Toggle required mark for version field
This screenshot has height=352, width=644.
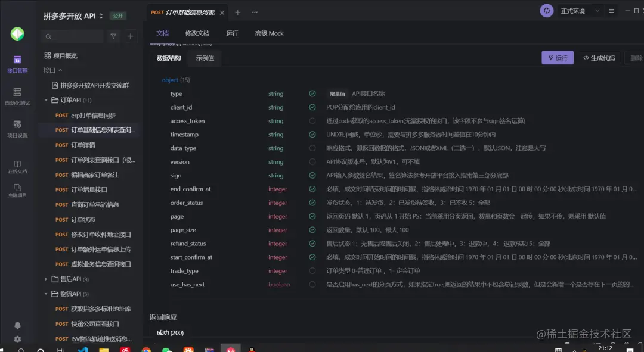tap(312, 161)
